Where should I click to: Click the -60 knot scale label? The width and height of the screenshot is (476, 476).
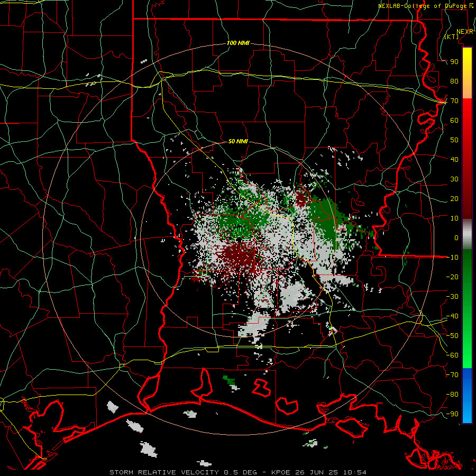[452, 355]
